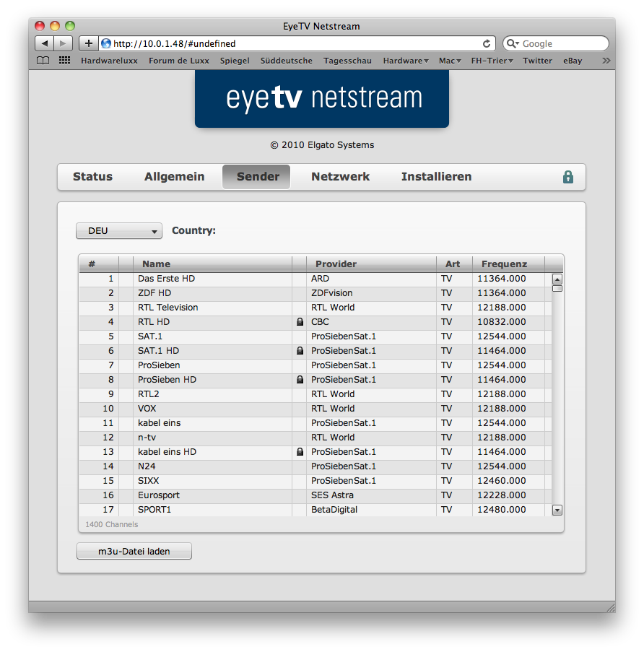Open the bookmarks book icon
The image size is (644, 652).
pyautogui.click(x=43, y=61)
